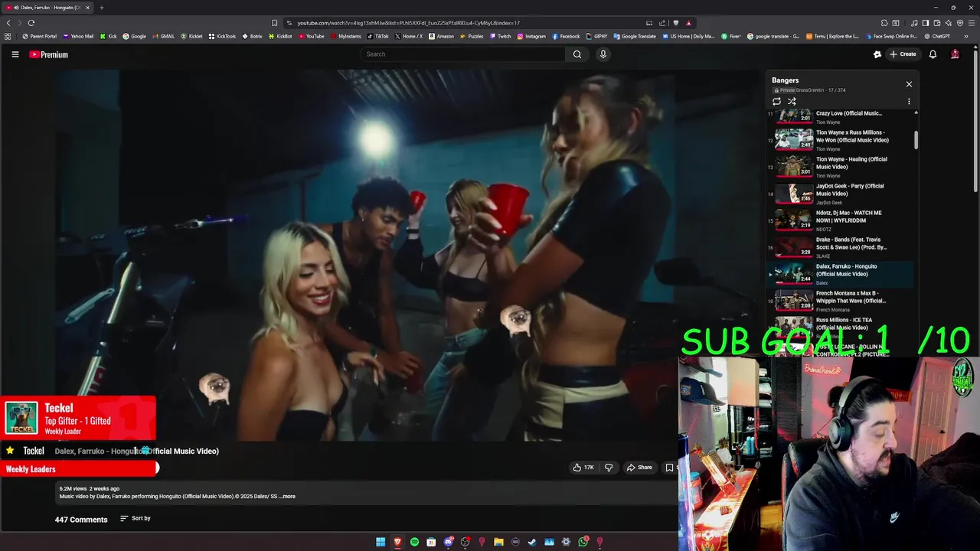Select the current Dalex, Farruko - Honguito row
The width and height of the screenshot is (980, 551).
(840, 274)
